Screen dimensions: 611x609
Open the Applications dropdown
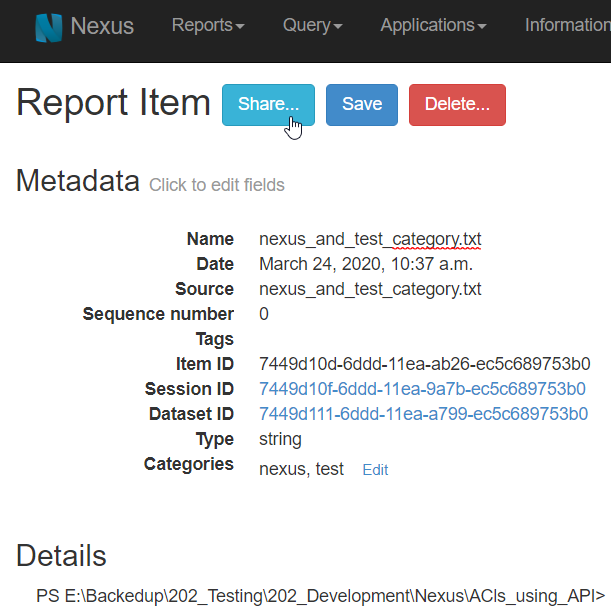[x=433, y=25]
